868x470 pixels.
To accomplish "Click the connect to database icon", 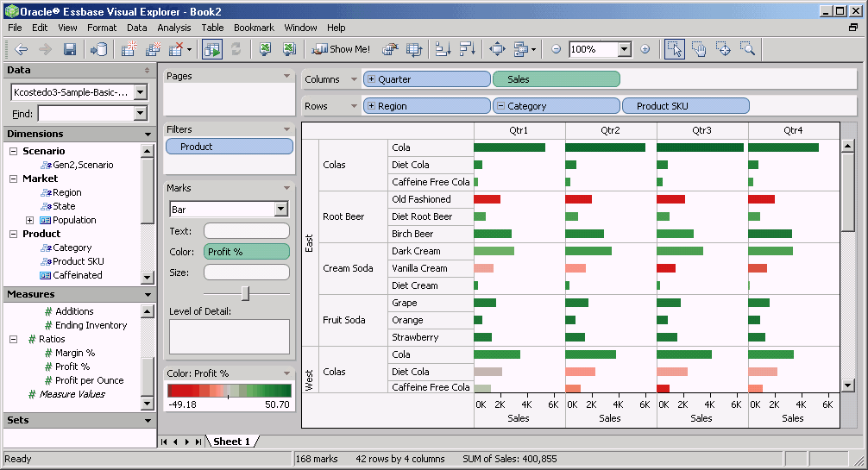I will click(x=99, y=49).
